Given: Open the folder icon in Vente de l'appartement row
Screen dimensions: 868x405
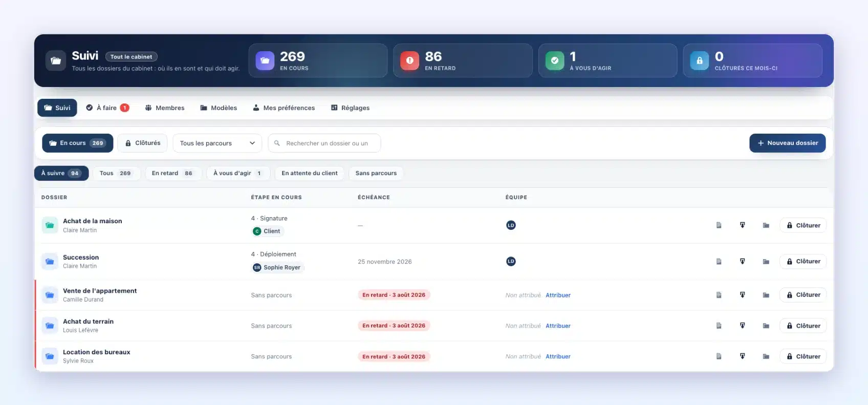Looking at the screenshot, I should point(766,295).
